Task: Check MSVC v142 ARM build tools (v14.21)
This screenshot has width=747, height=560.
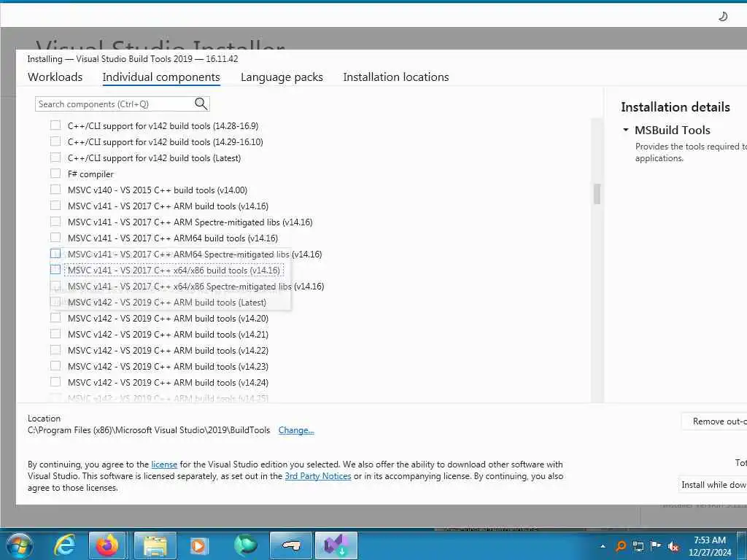Action: point(55,334)
